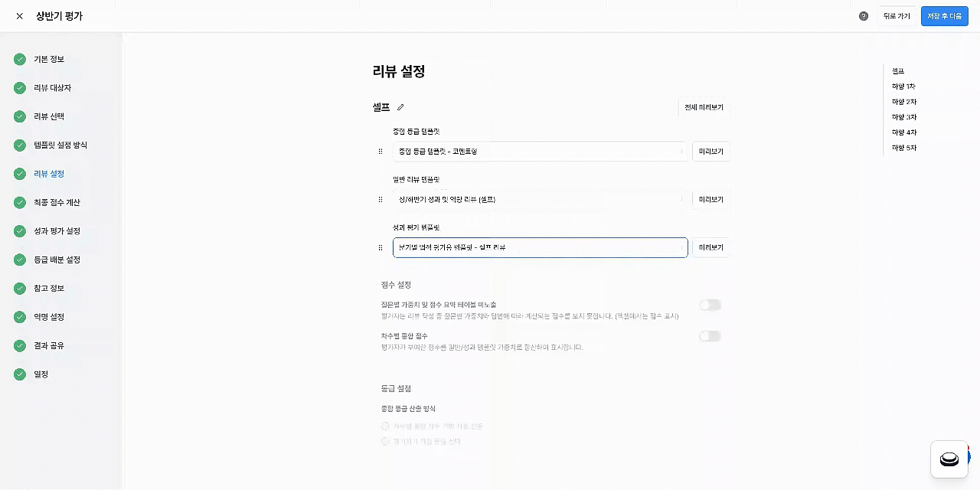The width and height of the screenshot is (980, 490).
Task: Click the drag handle of 성과 평가 템플릿 row
Action: point(381,248)
